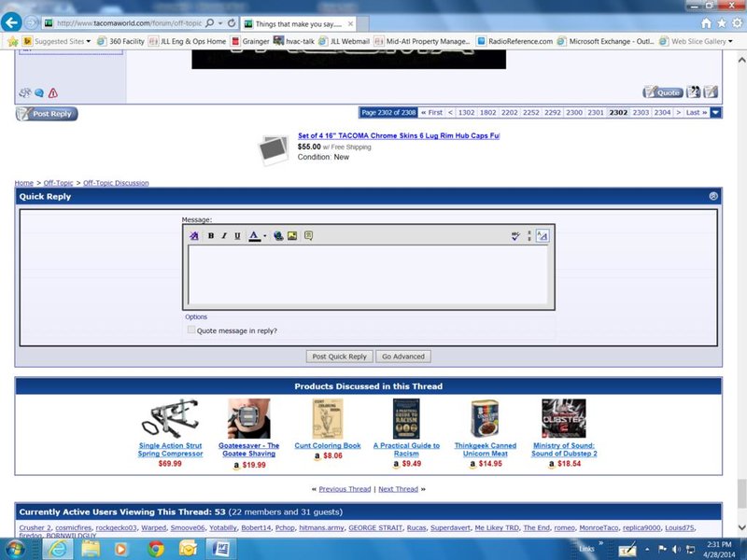This screenshot has height=560, width=747.
Task: Open the page jump dropdown arrow in pagination
Action: tap(715, 113)
